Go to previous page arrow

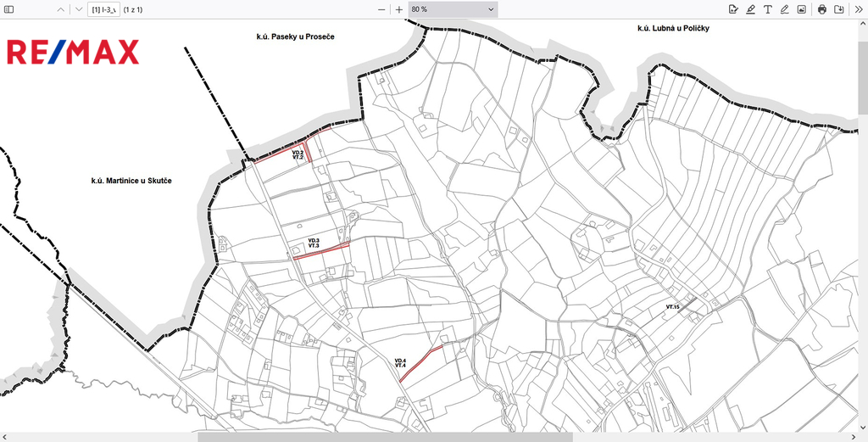point(60,9)
